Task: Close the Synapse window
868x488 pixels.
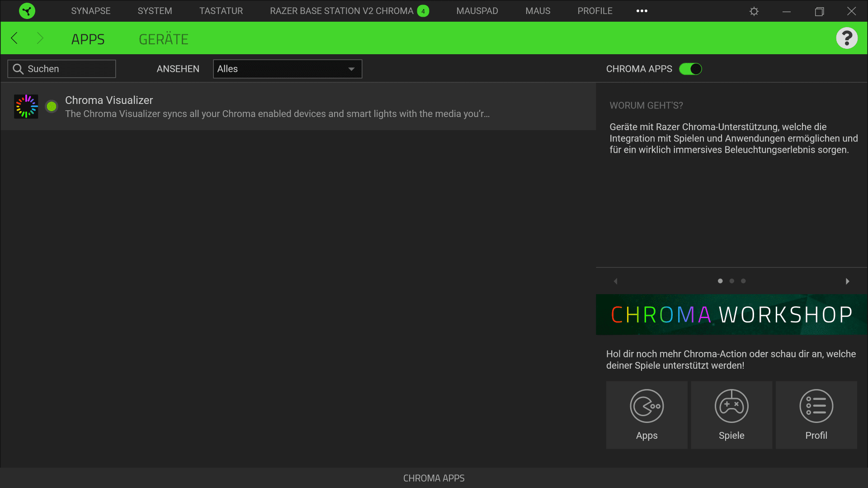Action: [852, 11]
